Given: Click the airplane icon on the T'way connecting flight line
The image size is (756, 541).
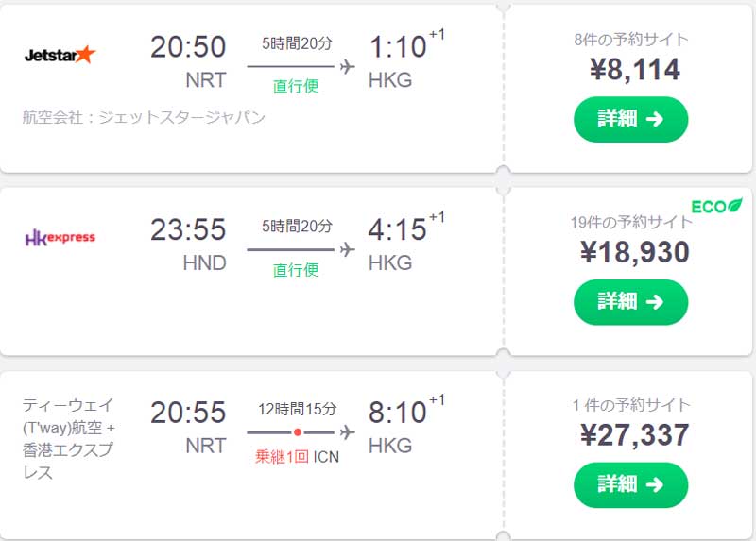Looking at the screenshot, I should click(347, 432).
